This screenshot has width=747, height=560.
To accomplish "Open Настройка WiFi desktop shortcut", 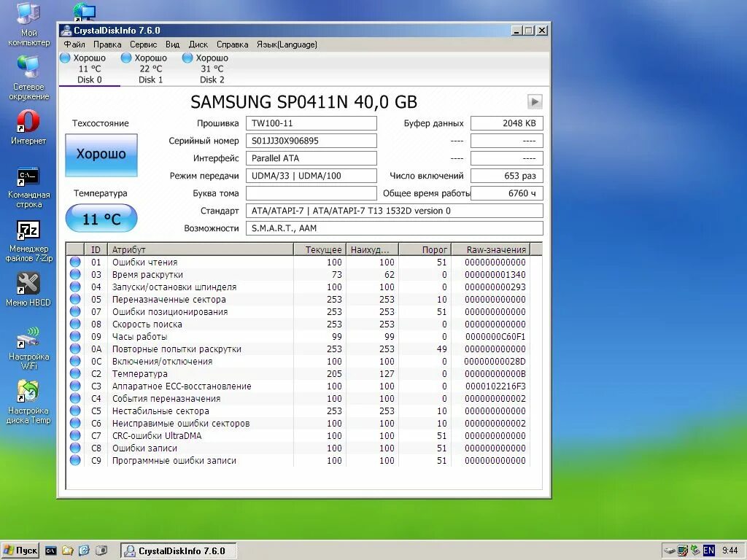I will point(28,348).
